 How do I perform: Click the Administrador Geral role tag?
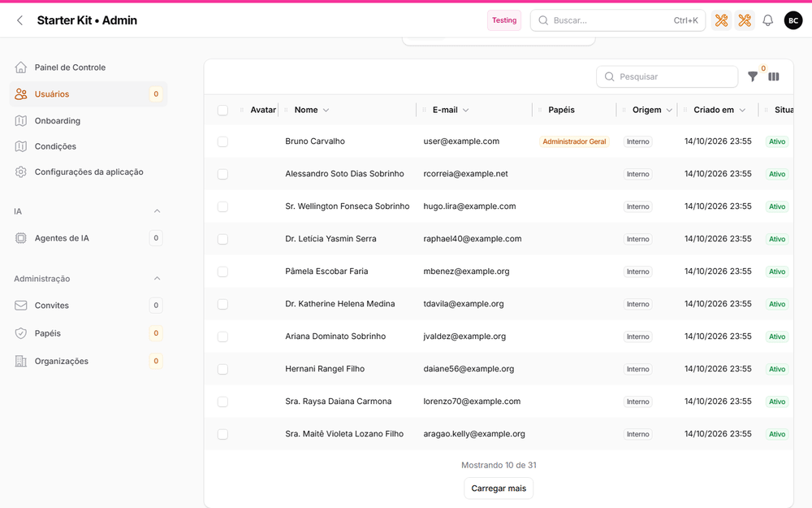(x=574, y=141)
